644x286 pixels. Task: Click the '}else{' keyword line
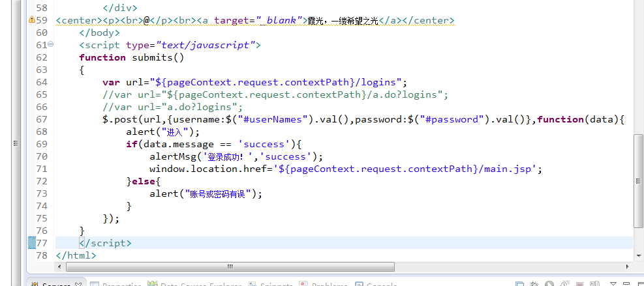(x=144, y=181)
